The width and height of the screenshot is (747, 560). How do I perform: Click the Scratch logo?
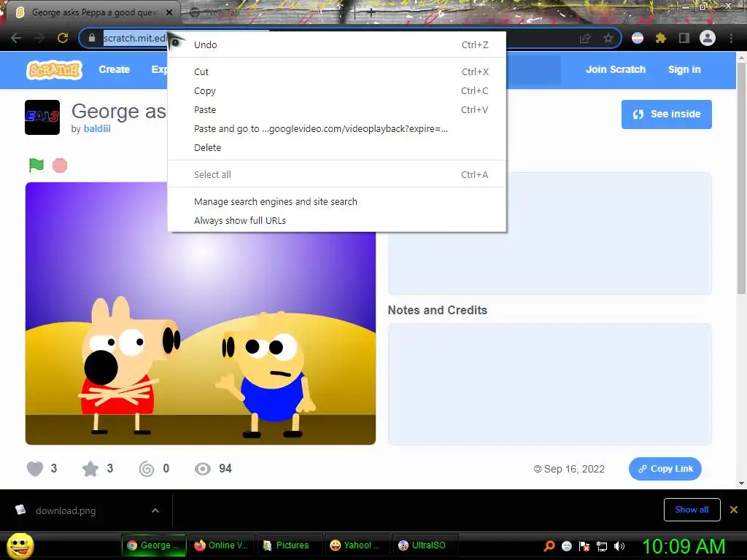click(54, 70)
